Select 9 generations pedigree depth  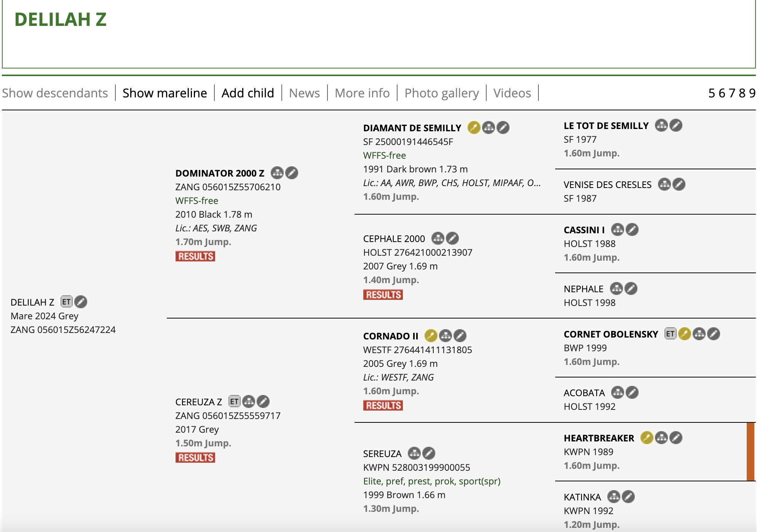coord(752,93)
